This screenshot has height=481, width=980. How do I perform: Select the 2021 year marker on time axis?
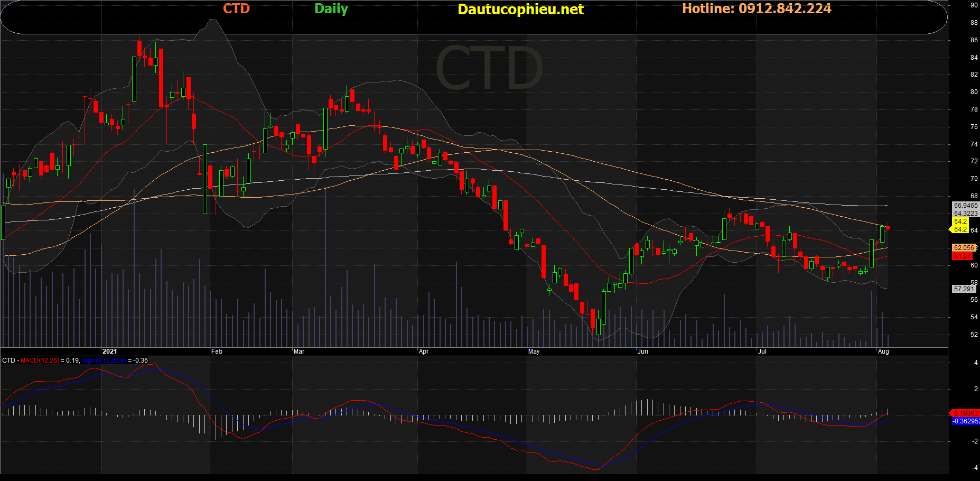[x=109, y=351]
